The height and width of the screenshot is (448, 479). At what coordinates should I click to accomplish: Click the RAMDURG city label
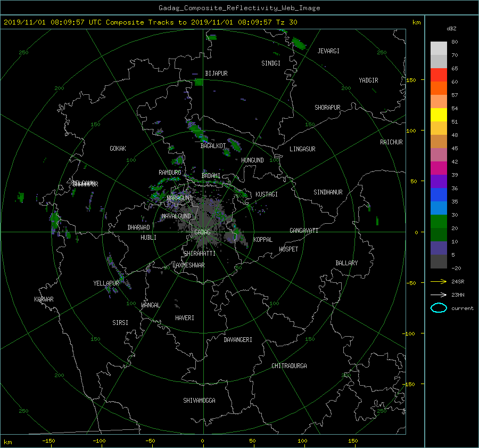(170, 173)
